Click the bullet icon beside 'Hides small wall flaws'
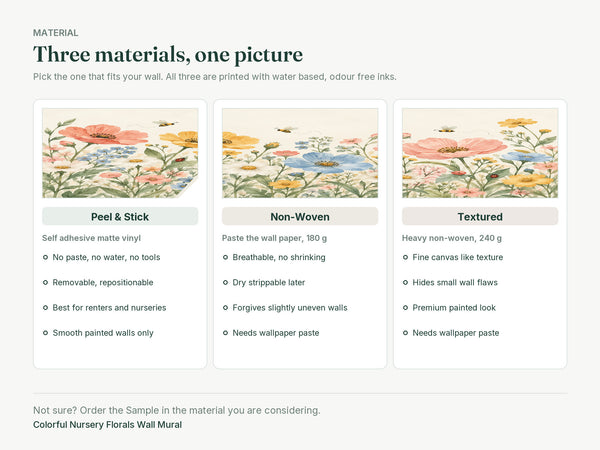The width and height of the screenshot is (600, 450). 405,283
